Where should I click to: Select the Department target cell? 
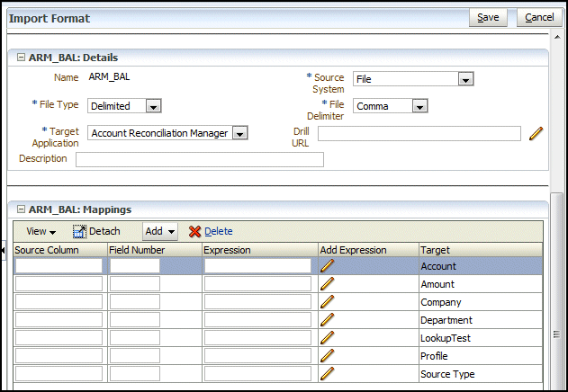(x=481, y=320)
